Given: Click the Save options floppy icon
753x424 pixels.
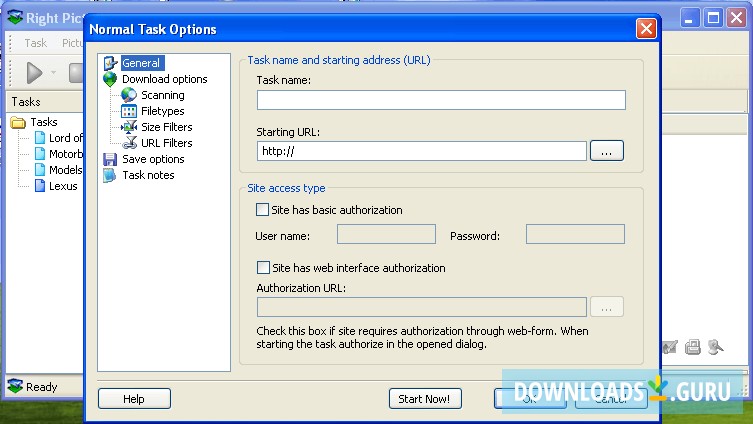Looking at the screenshot, I should click(110, 159).
